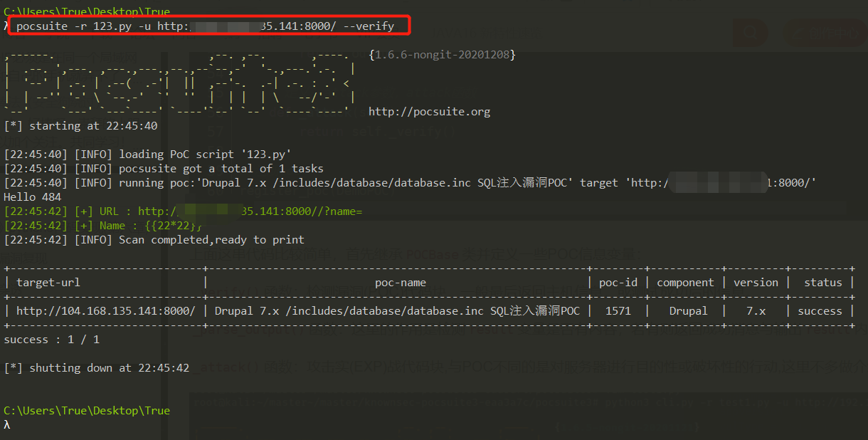868x440 pixels.
Task: Click the search magnifier in the background webpage
Action: [751, 33]
